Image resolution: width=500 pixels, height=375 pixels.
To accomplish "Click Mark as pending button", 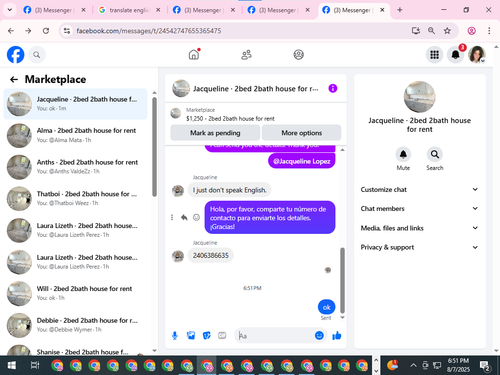I will click(x=215, y=133).
